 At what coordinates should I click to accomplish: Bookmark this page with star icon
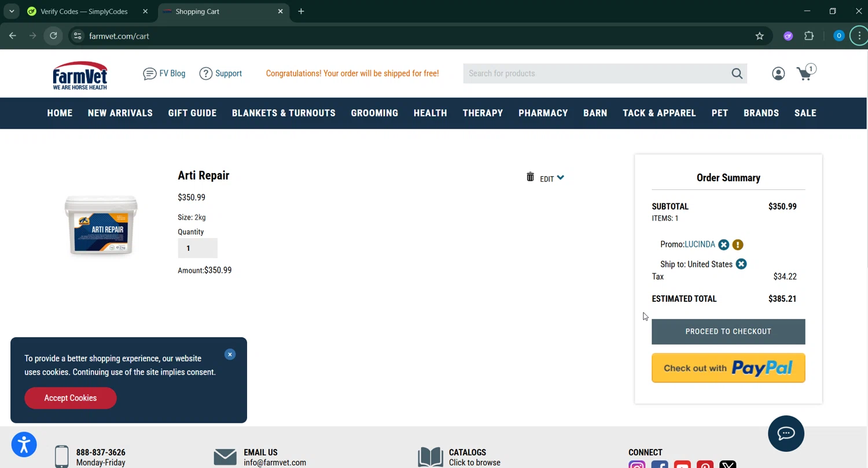(760, 36)
